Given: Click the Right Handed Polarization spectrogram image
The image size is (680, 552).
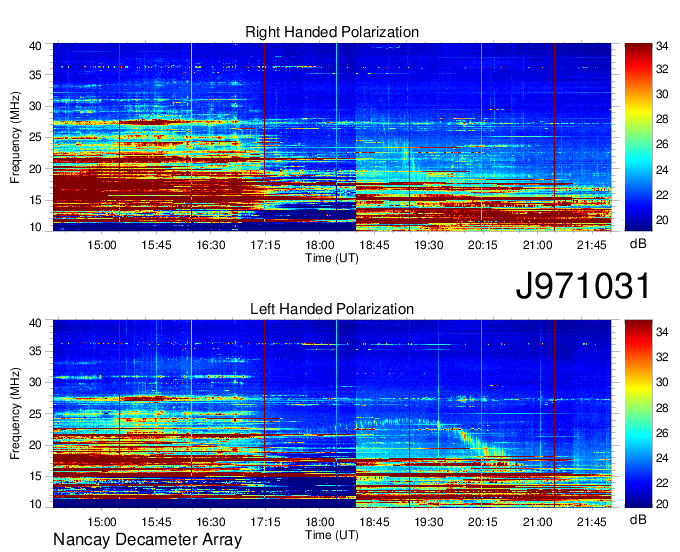Looking at the screenshot, I should pyautogui.click(x=332, y=137).
